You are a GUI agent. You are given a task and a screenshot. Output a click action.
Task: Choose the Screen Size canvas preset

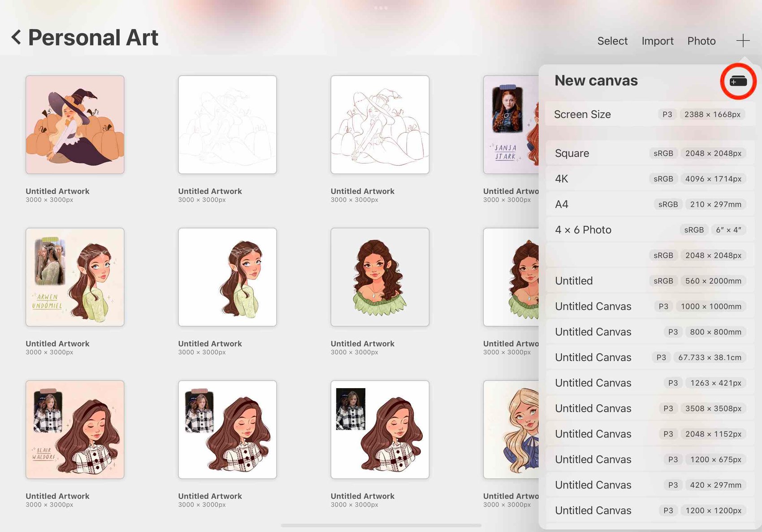point(650,114)
